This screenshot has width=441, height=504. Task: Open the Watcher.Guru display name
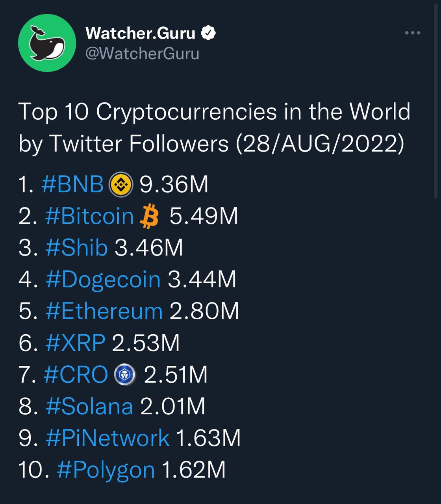[140, 33]
